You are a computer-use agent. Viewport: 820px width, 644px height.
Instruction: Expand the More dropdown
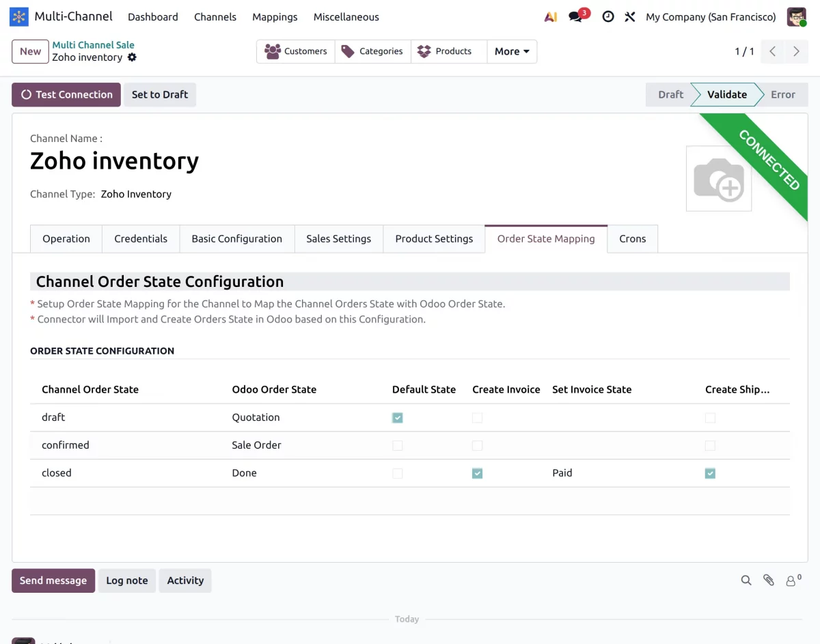(x=512, y=51)
